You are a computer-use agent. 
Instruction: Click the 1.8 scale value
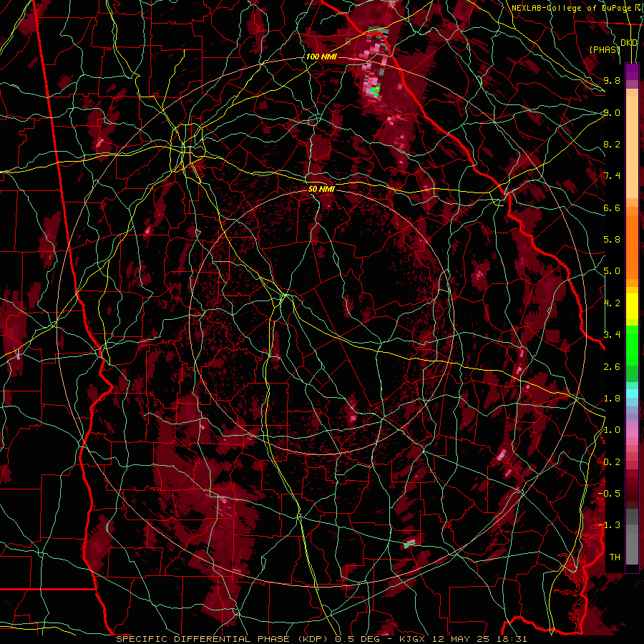point(612,399)
